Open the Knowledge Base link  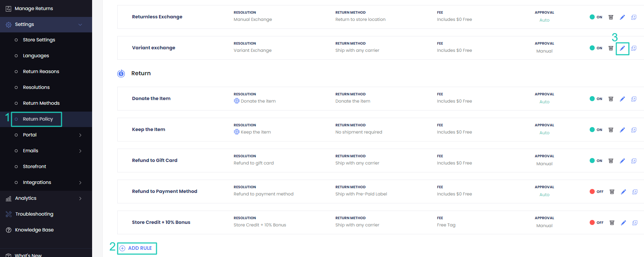click(34, 230)
